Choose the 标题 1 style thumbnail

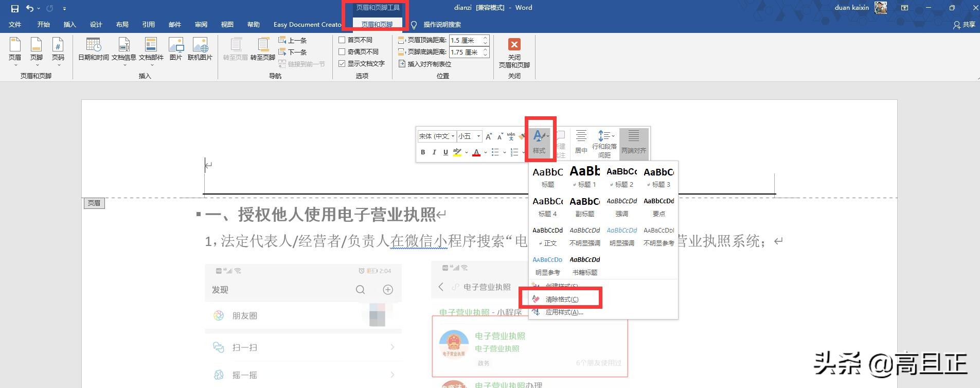584,176
